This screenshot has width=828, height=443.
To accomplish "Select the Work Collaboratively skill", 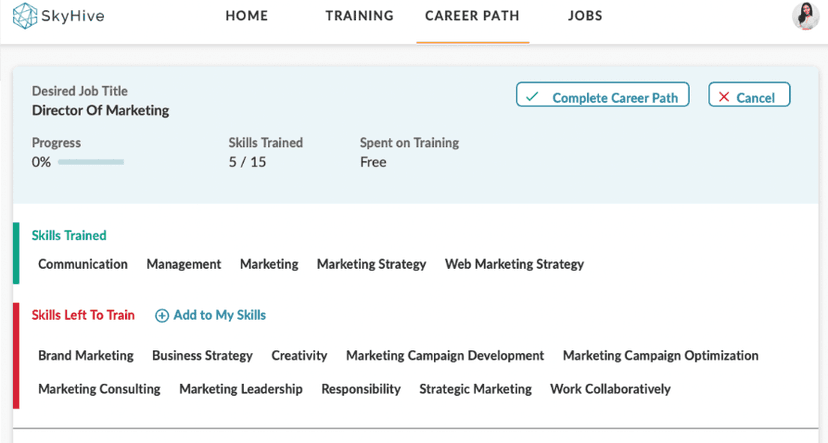I will pyautogui.click(x=610, y=389).
